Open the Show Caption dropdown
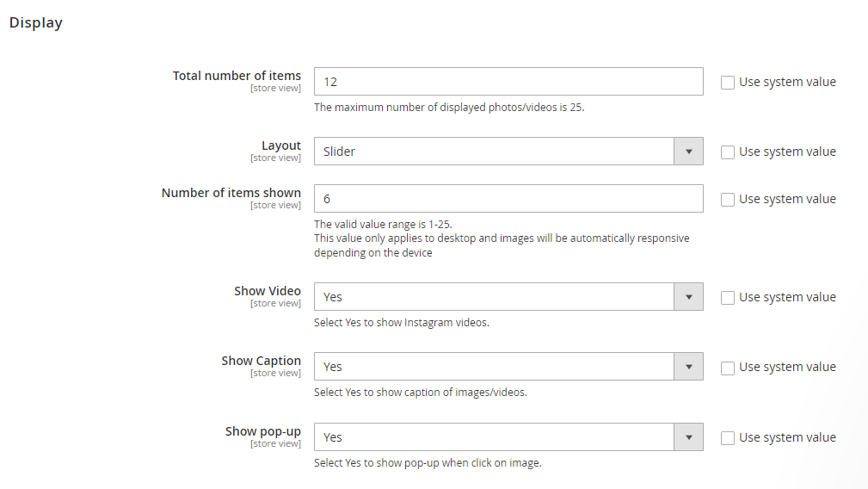 click(494, 367)
